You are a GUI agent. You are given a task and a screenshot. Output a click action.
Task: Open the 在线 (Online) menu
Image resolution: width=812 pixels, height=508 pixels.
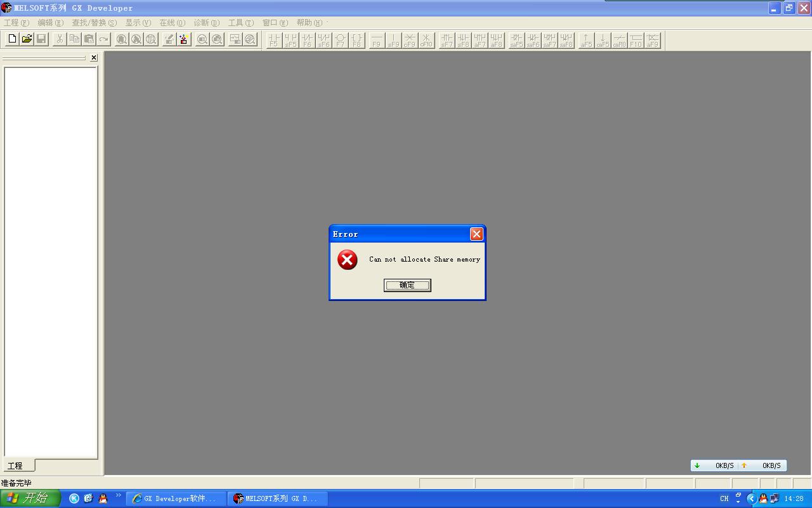tap(172, 23)
